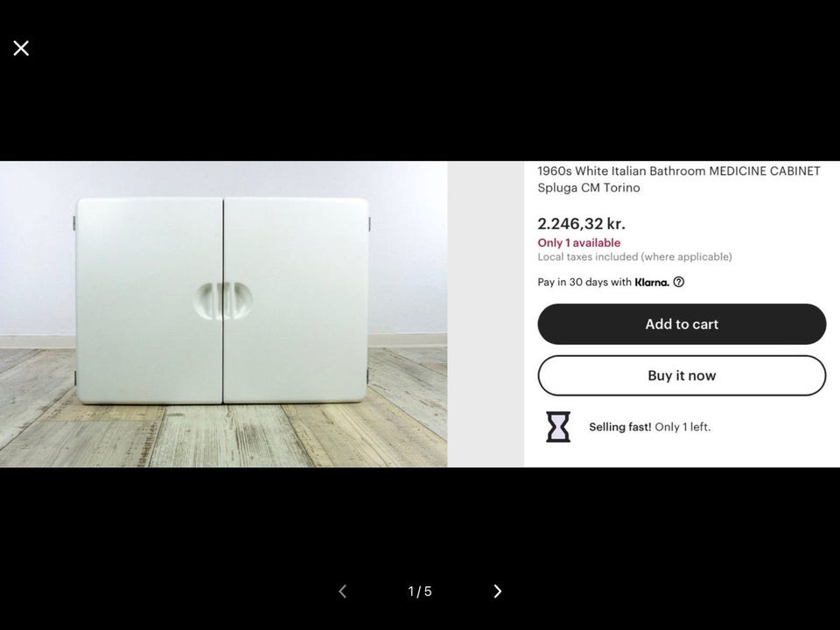Click the hourglass Selling fast icon
Image resolution: width=840 pixels, height=630 pixels.
(558, 426)
